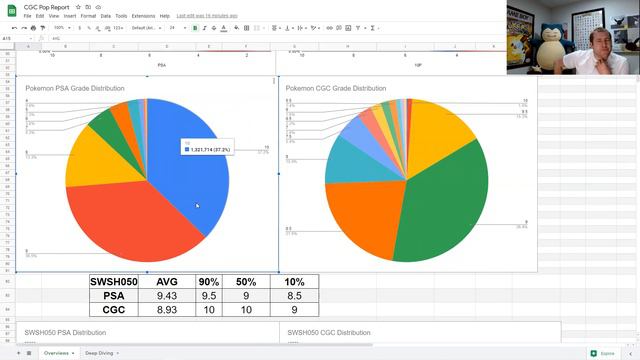Click the merge cells icon
Viewport: 640px width, 360px height.
(x=257, y=28)
